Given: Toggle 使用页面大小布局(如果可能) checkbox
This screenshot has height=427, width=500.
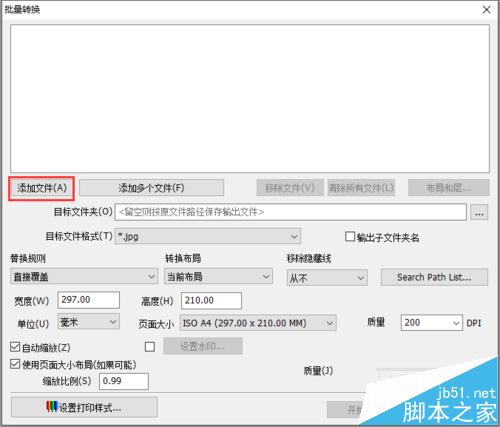Looking at the screenshot, I should pos(15,364).
